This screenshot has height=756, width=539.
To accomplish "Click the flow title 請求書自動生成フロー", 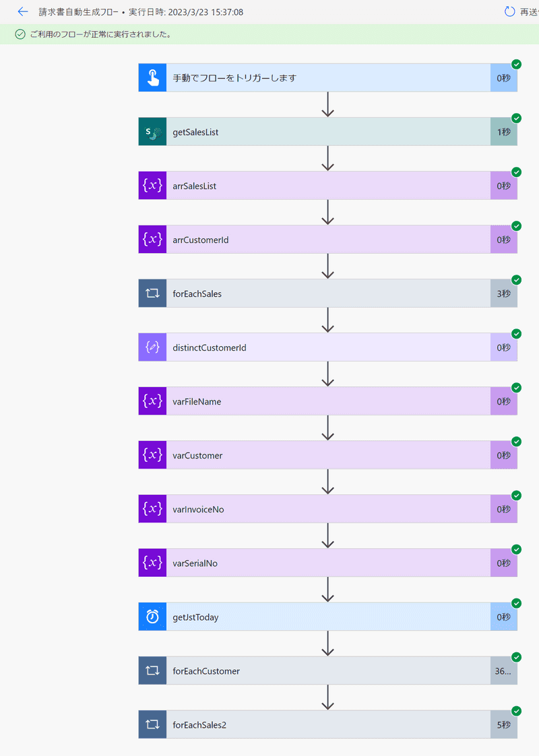I will tap(77, 12).
